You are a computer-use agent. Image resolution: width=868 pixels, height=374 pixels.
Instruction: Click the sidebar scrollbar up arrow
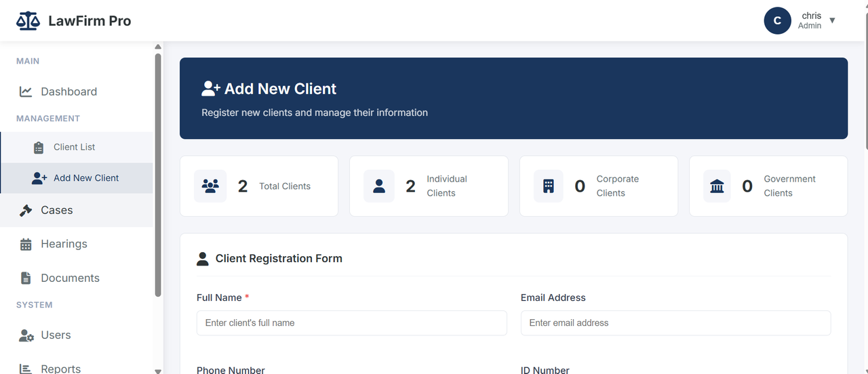point(158,47)
